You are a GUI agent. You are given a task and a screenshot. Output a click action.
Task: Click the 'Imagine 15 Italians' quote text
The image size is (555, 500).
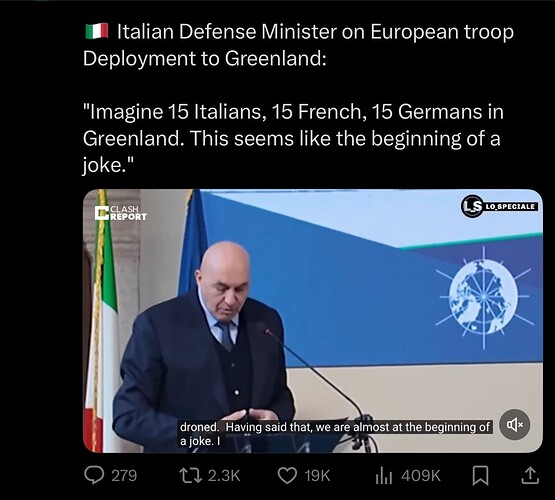(293, 138)
